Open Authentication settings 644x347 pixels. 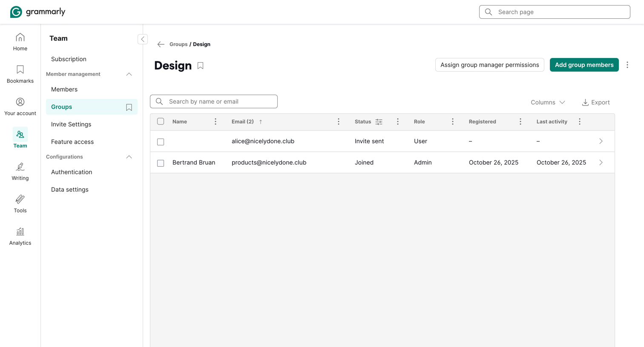point(72,172)
